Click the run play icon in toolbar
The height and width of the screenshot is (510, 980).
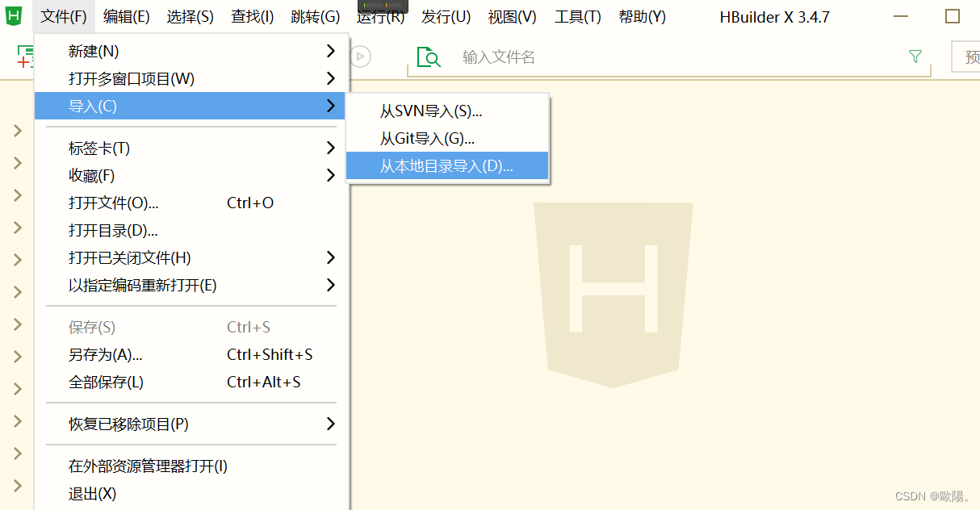361,56
